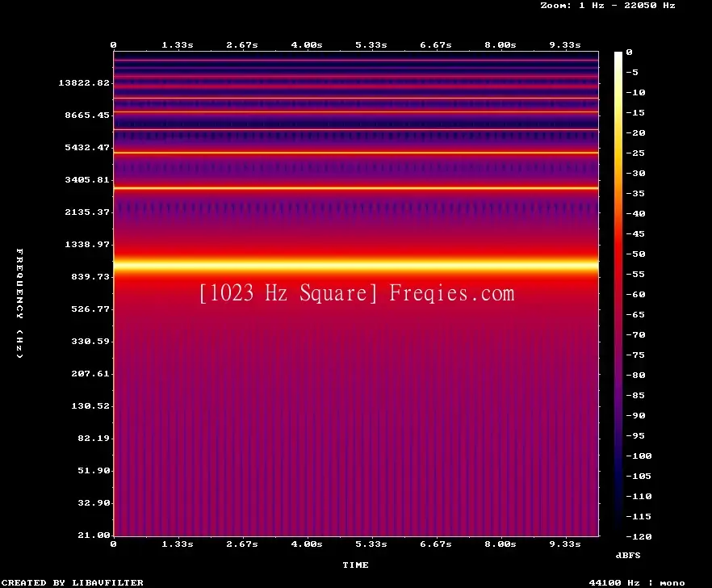712x588 pixels.
Task: Click the 0 dBFS scale label
Action: pos(629,52)
